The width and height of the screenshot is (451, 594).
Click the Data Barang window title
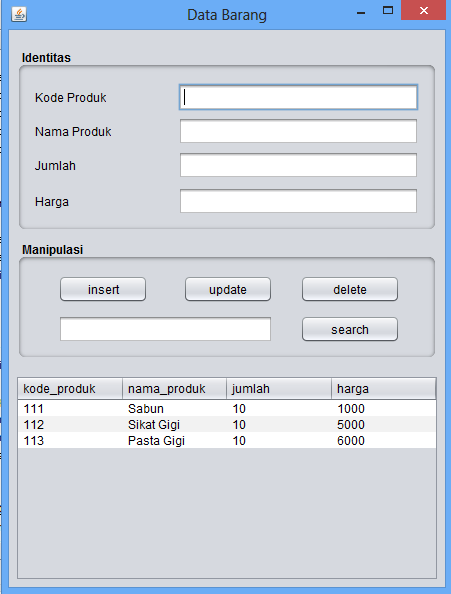click(227, 15)
